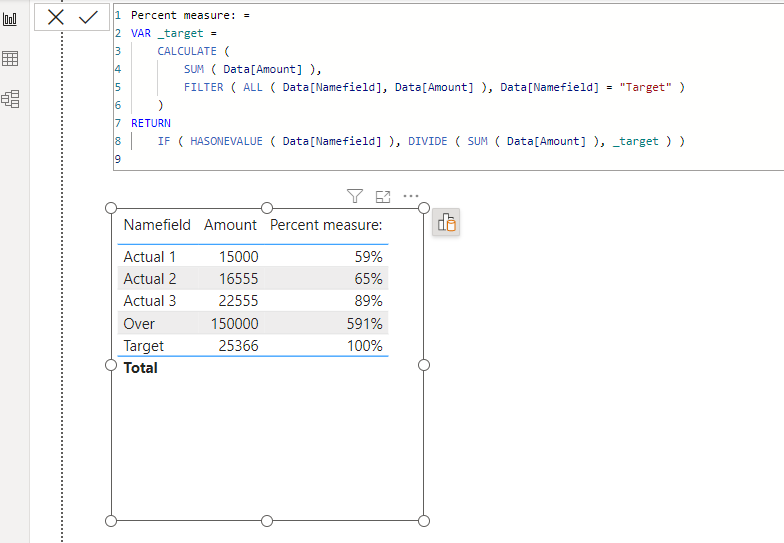Cancel the formula edit with X
The height and width of the screenshot is (543, 784).
56,18
